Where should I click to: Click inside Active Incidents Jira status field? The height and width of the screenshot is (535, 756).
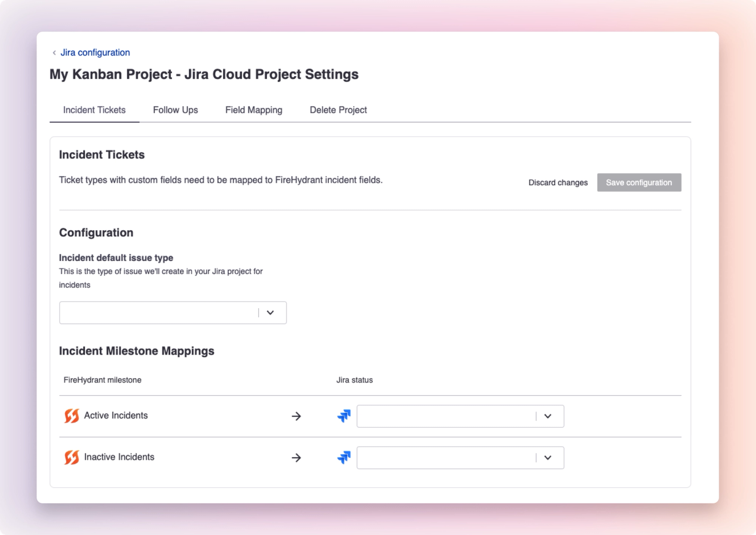pos(447,416)
